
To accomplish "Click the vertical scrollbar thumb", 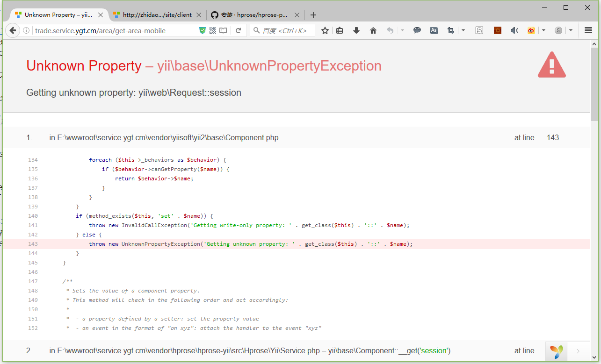I will (594, 84).
